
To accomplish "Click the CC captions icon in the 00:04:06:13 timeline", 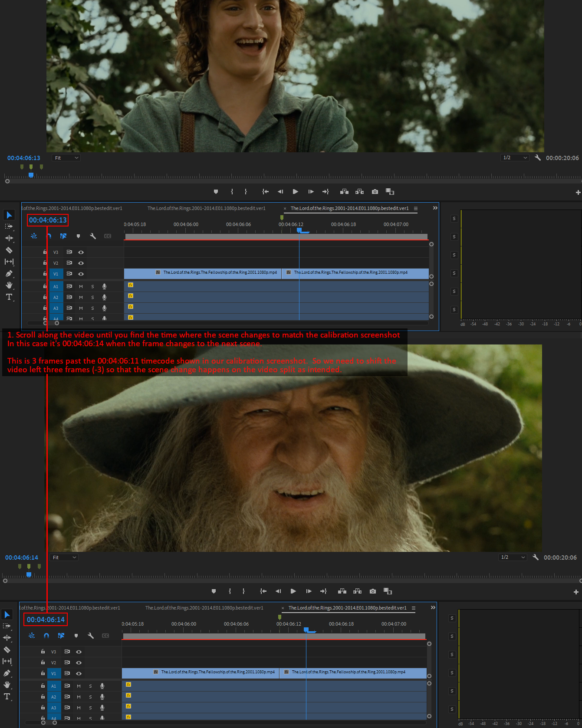I will point(108,236).
